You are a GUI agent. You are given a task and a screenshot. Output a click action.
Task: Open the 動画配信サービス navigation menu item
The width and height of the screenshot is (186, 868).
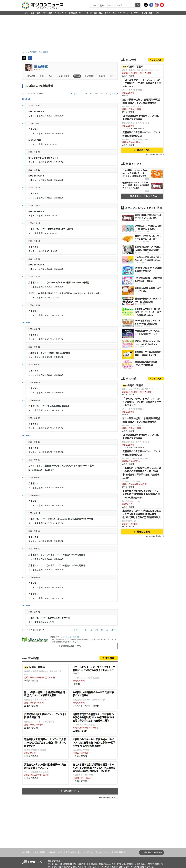[x=76, y=13]
